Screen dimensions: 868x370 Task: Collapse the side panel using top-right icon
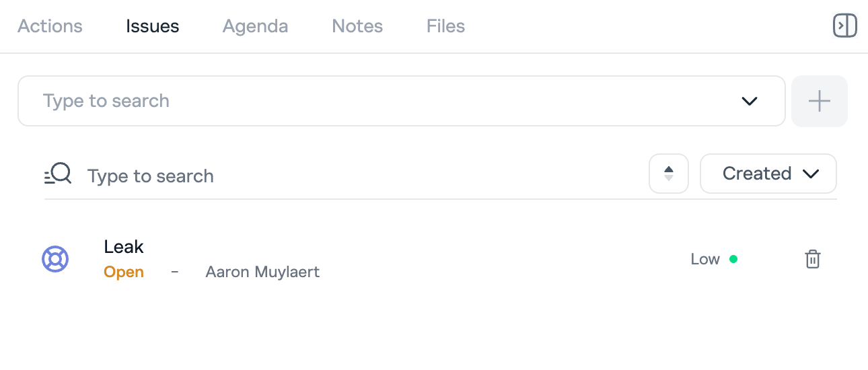844,26
